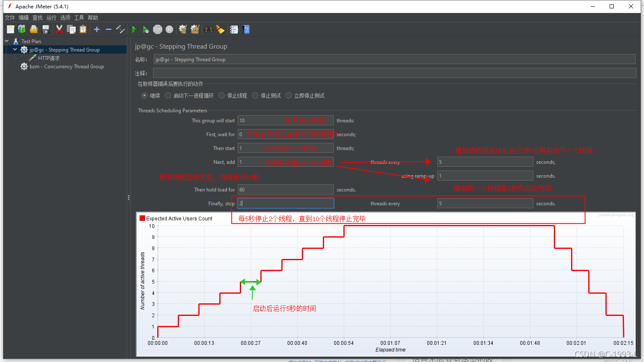Paste element using clipboard toolbar icon
Viewport: 644px width, 362px height.
coord(83,29)
